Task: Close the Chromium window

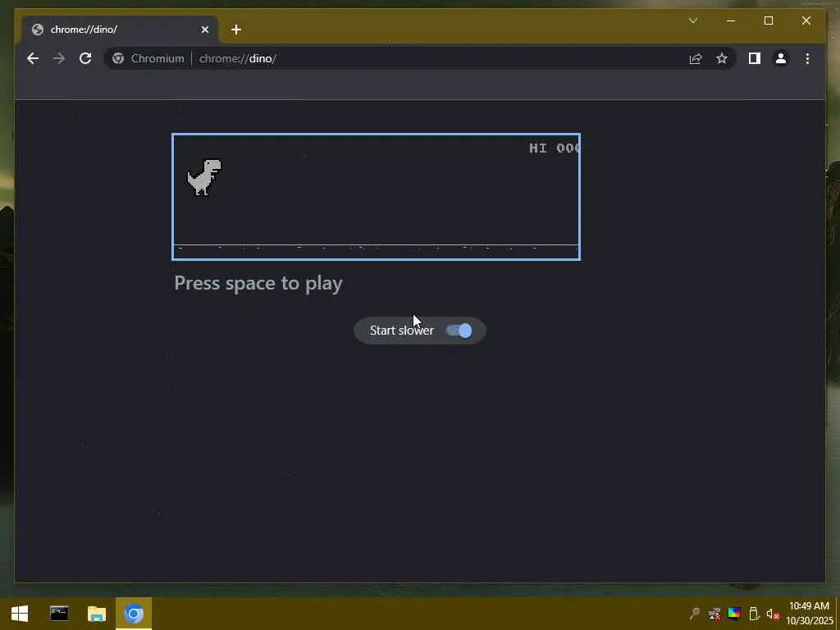Action: (x=806, y=21)
